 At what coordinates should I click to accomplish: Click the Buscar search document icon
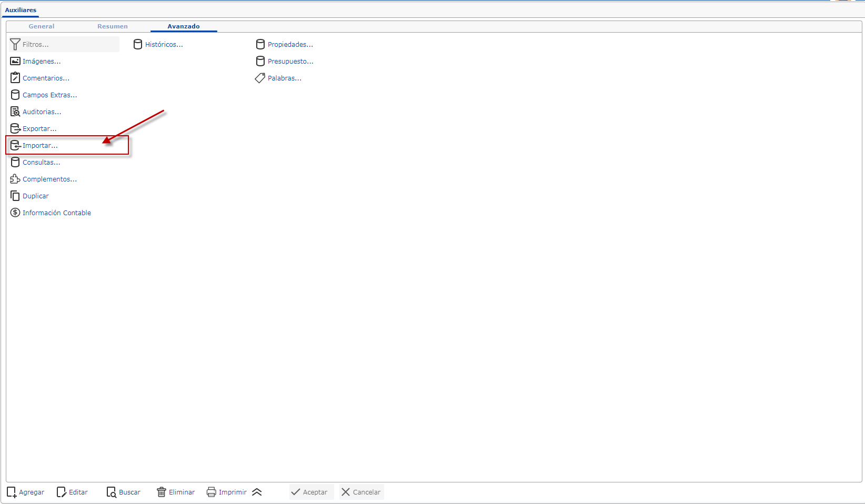click(112, 492)
